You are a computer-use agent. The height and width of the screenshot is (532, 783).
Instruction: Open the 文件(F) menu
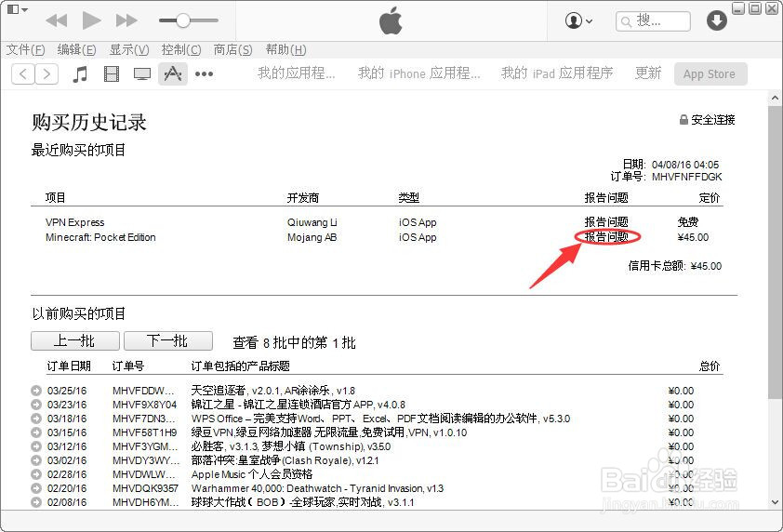click(x=25, y=49)
